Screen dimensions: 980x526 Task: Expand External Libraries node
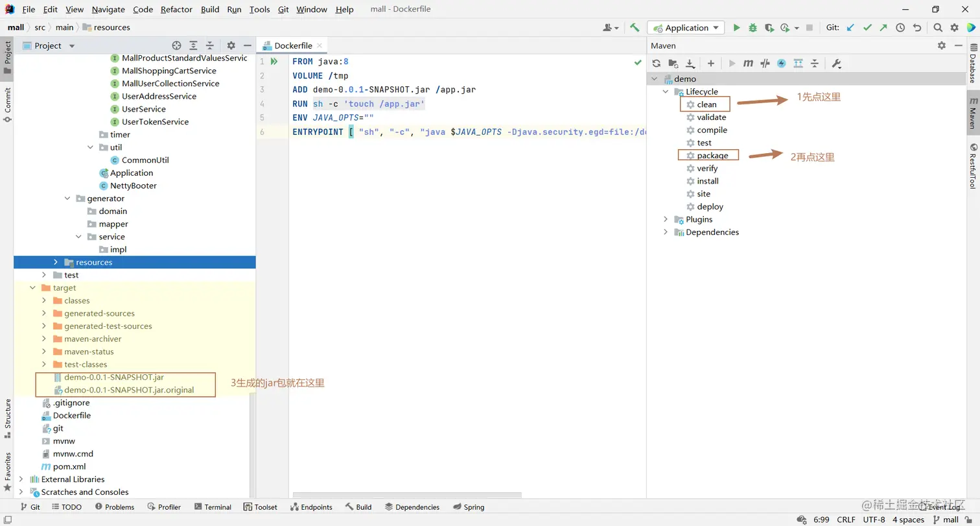21,479
